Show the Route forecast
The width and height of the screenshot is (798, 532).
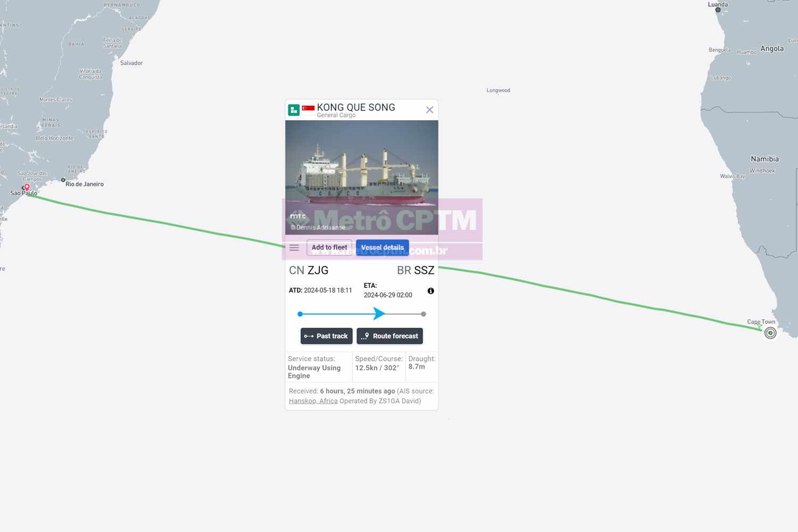390,336
